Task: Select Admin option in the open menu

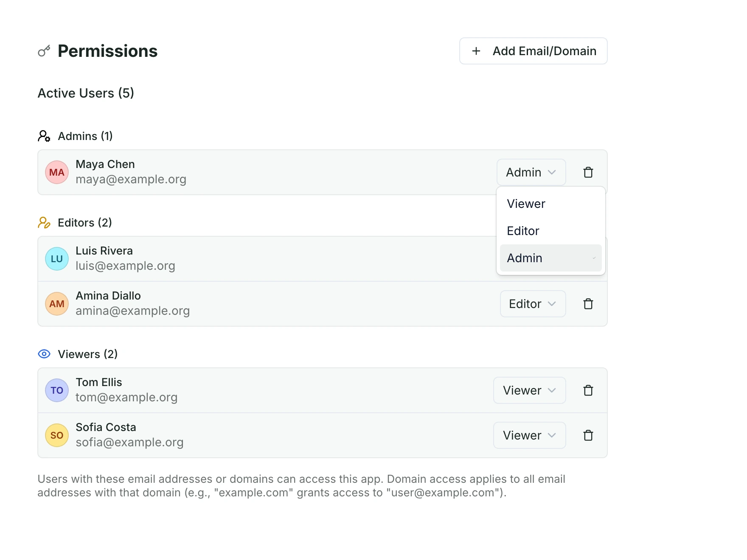Action: (550, 258)
